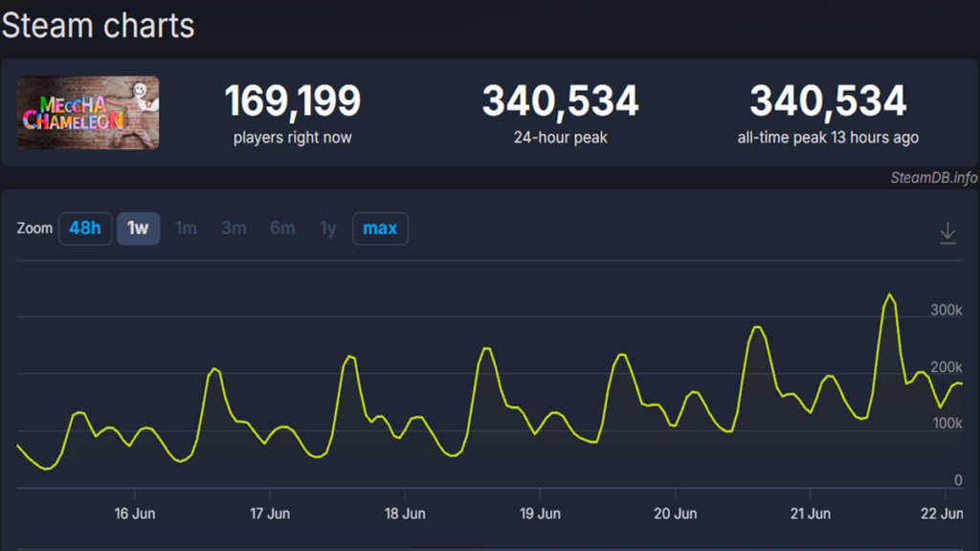Click the "players right now" caption
980x551 pixels.
pyautogui.click(x=293, y=138)
